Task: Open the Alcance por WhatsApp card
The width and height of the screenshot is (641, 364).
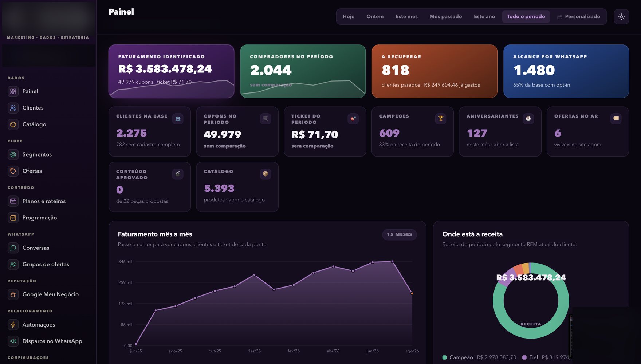Action: click(566, 71)
